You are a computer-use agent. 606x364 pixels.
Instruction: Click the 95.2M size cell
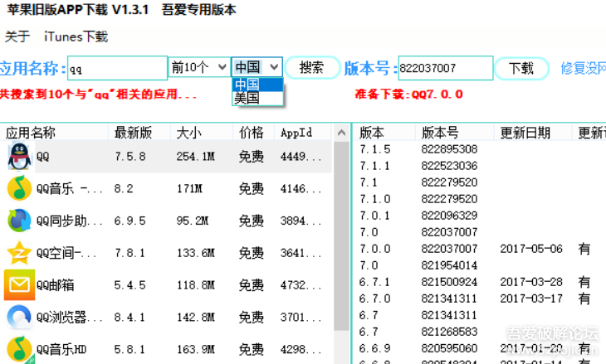(x=193, y=221)
